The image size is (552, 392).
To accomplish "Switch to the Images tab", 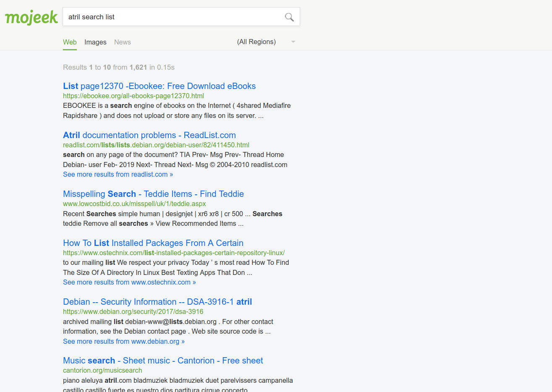I will (x=95, y=42).
